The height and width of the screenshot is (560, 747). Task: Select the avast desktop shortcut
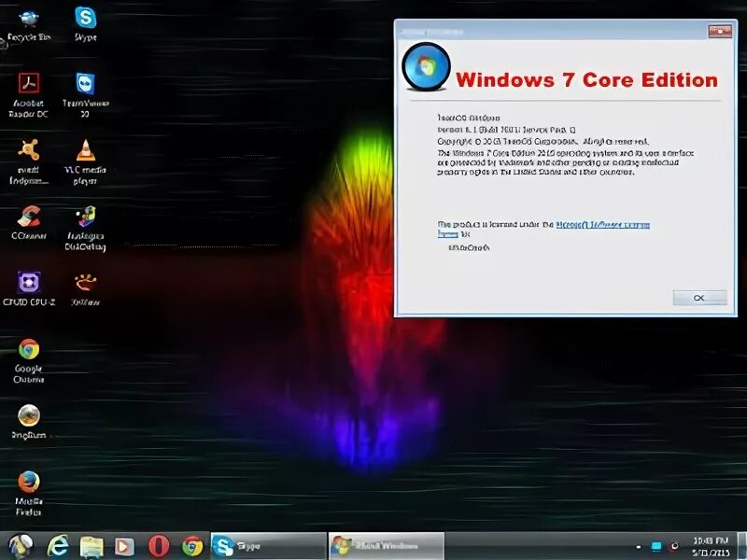coord(29,161)
